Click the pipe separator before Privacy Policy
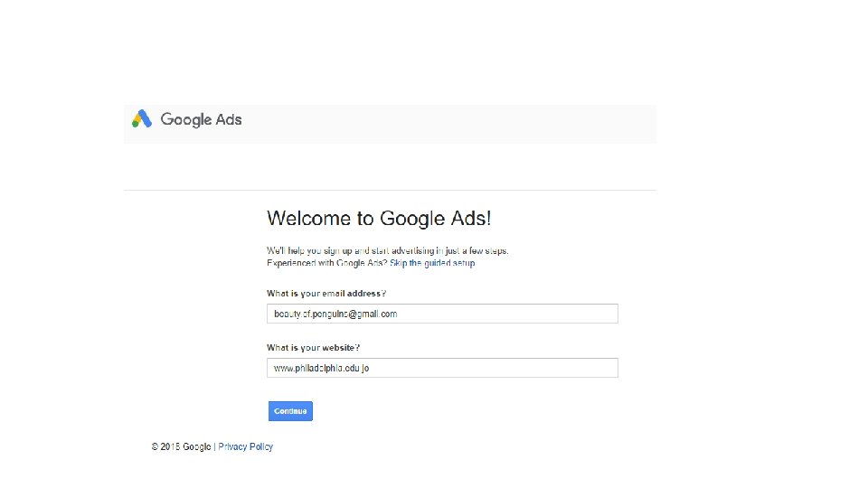 pos(214,446)
